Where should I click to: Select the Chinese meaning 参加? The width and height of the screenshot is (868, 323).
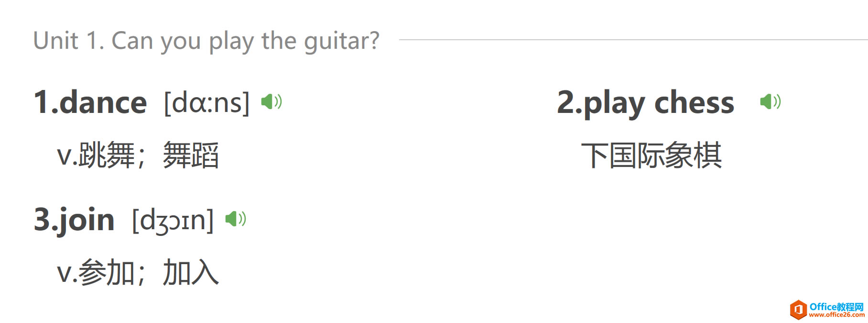point(107,272)
